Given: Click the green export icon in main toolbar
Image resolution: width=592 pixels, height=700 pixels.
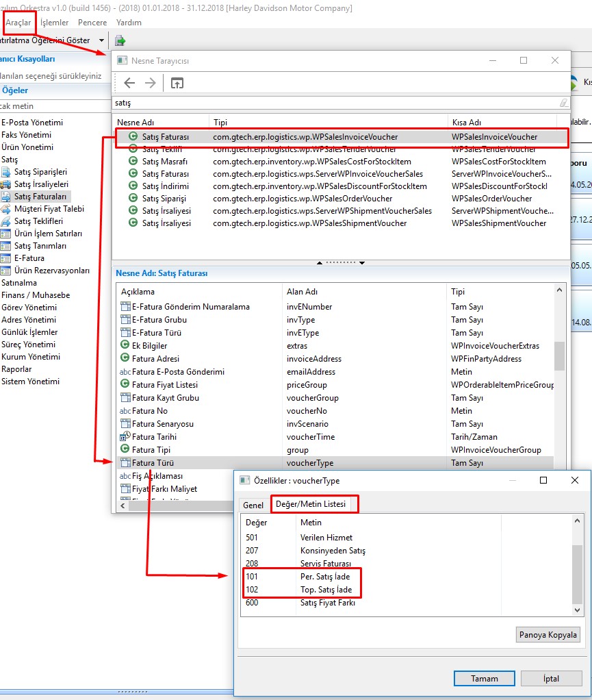Looking at the screenshot, I should [120, 40].
